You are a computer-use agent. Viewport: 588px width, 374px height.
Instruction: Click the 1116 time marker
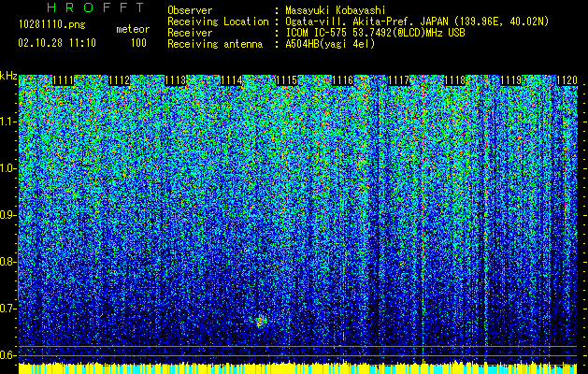coord(343,80)
